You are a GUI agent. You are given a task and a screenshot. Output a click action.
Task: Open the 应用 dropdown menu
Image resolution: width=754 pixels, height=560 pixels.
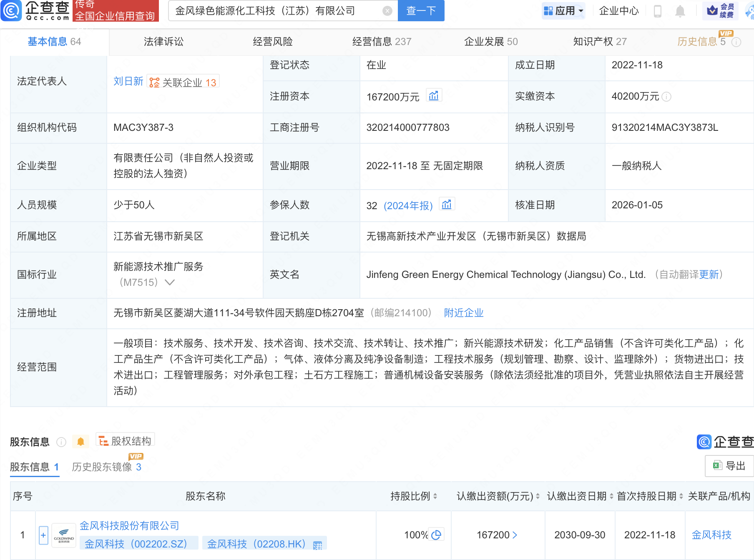pos(563,11)
